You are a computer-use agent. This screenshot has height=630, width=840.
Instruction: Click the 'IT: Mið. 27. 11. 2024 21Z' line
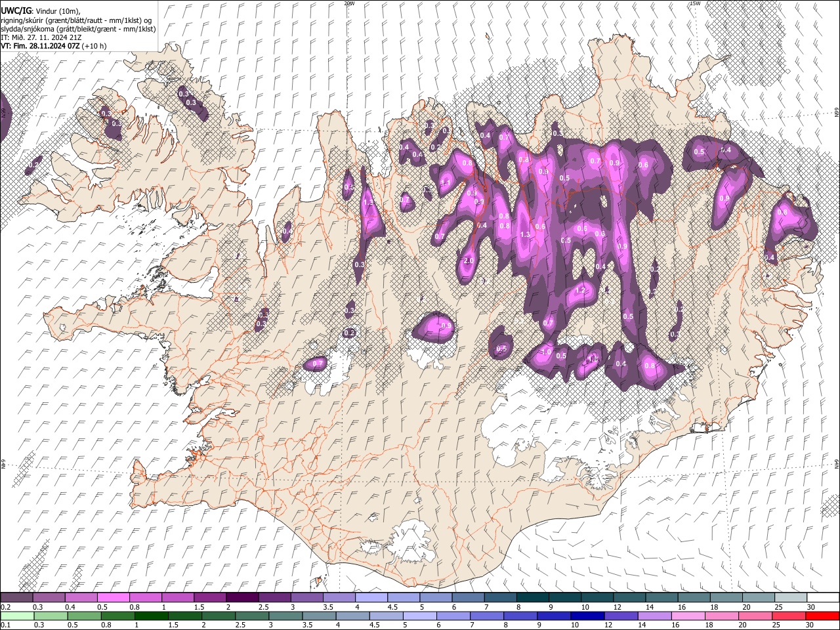point(41,37)
